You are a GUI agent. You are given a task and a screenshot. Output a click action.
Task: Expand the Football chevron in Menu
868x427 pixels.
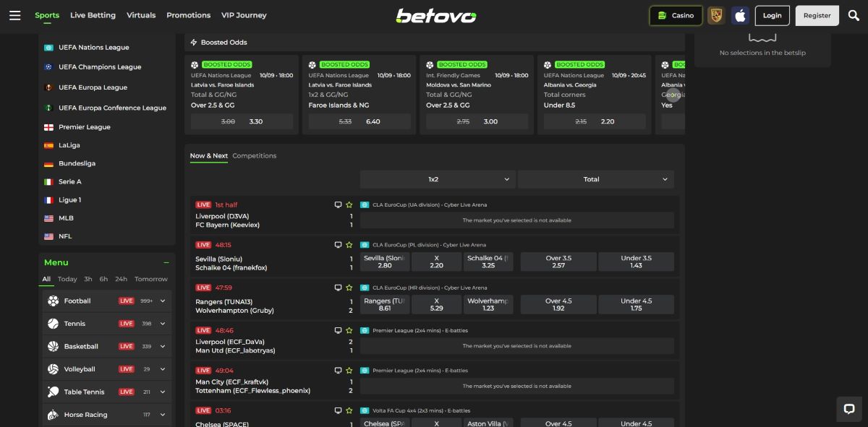click(x=163, y=301)
